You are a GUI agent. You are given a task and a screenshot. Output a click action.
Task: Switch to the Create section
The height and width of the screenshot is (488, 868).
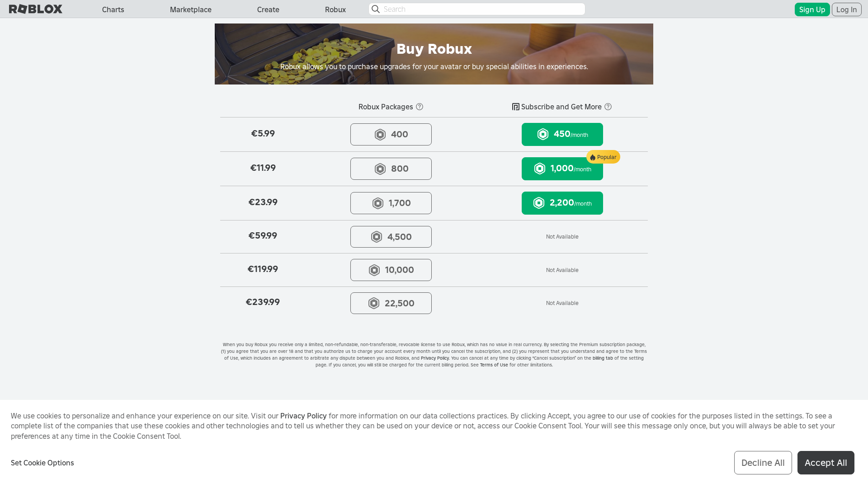point(268,9)
